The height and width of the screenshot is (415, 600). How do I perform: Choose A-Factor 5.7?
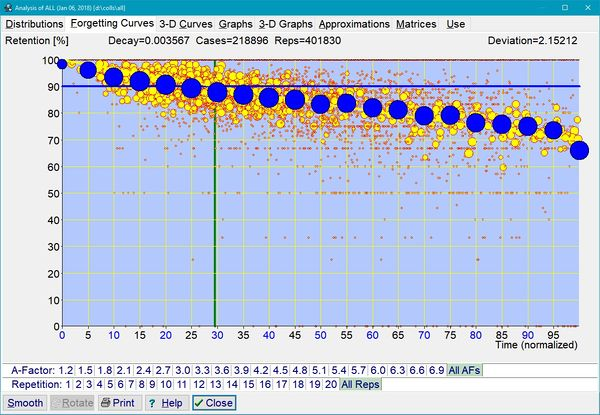[x=359, y=370]
